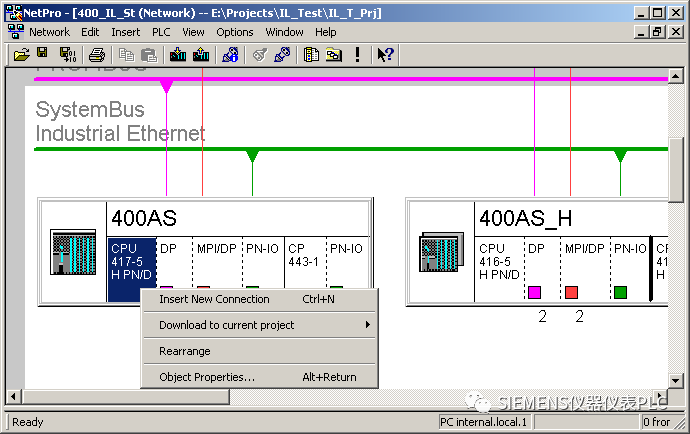
Task: Expand Download to current project submenu
Action: coord(259,325)
